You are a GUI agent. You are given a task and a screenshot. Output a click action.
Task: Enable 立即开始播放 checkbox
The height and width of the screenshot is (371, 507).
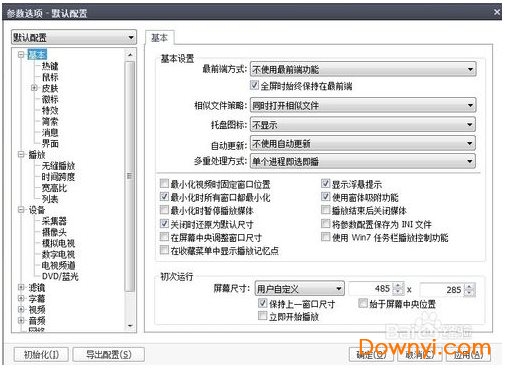click(x=263, y=316)
